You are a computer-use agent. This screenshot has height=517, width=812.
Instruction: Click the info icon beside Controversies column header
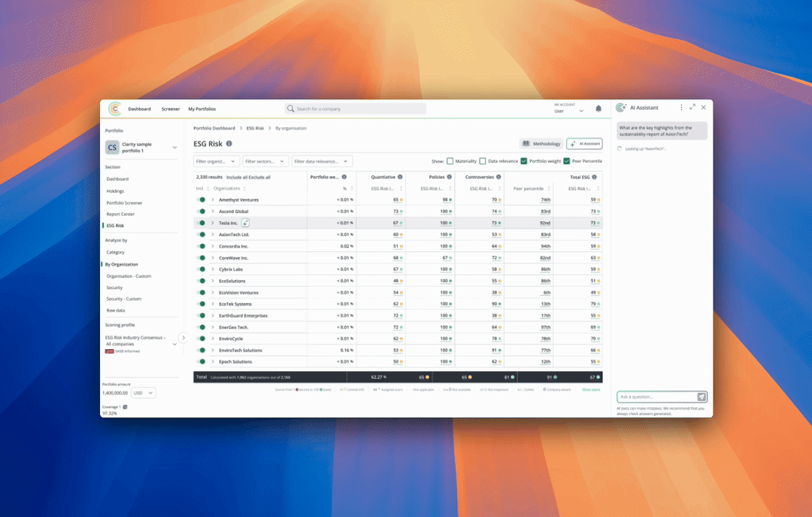click(498, 177)
